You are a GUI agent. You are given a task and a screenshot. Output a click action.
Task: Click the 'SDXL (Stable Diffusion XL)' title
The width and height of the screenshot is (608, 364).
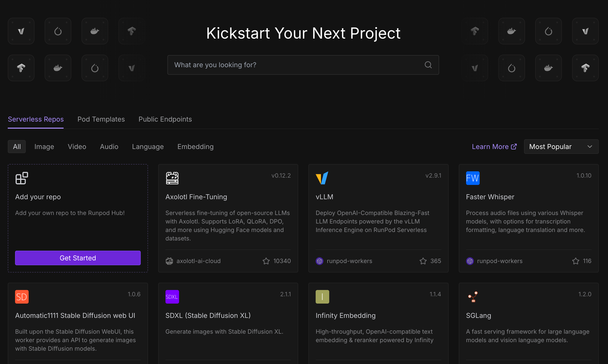pyautogui.click(x=208, y=316)
